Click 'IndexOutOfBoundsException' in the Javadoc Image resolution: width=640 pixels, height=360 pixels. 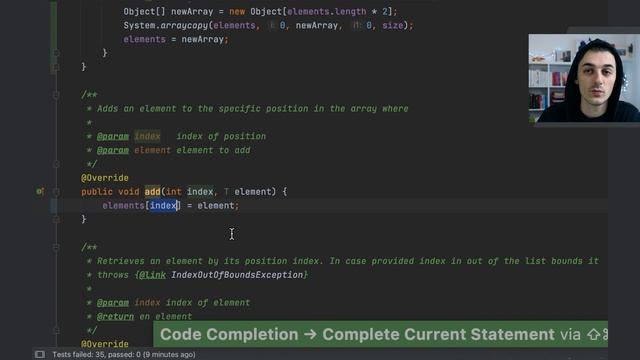coord(237,275)
